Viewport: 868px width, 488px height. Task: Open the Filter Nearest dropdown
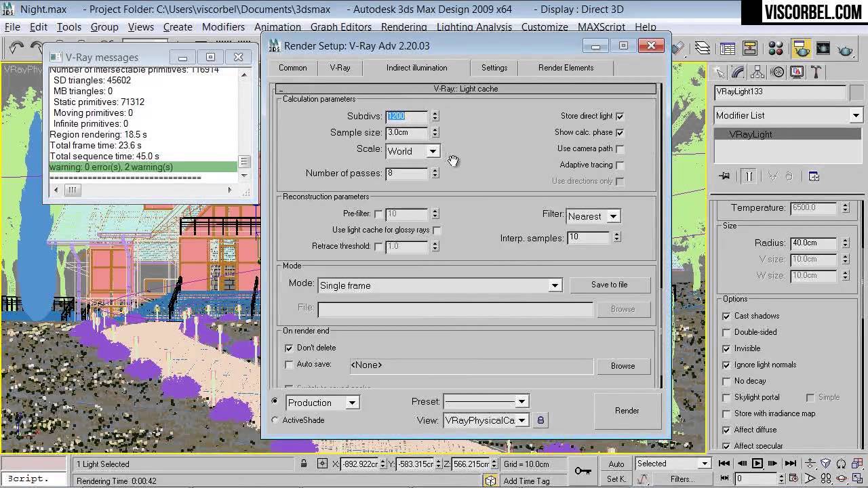tap(593, 216)
